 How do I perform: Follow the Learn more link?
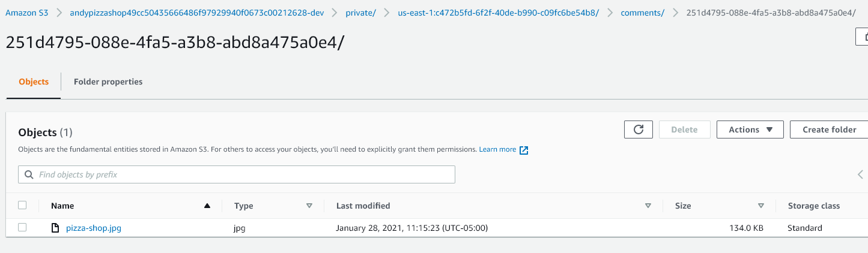(497, 149)
